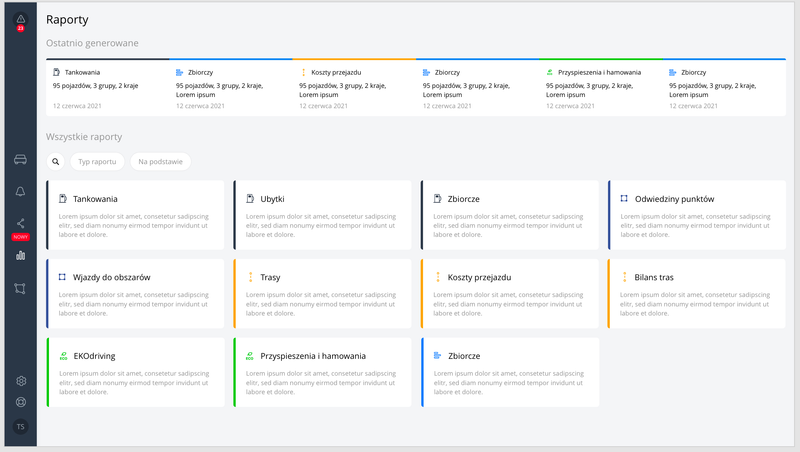Open notifications bell in sidebar

[20, 191]
